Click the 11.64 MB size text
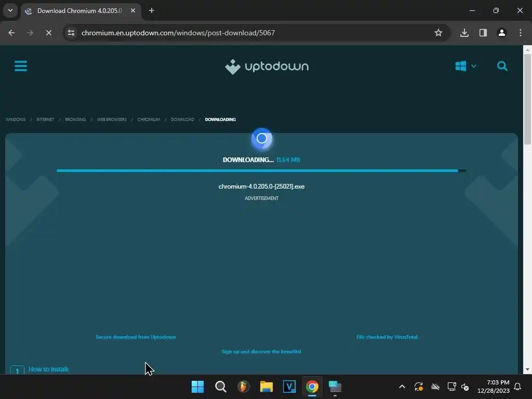Viewport: 532px width, 399px height. pyautogui.click(x=288, y=160)
